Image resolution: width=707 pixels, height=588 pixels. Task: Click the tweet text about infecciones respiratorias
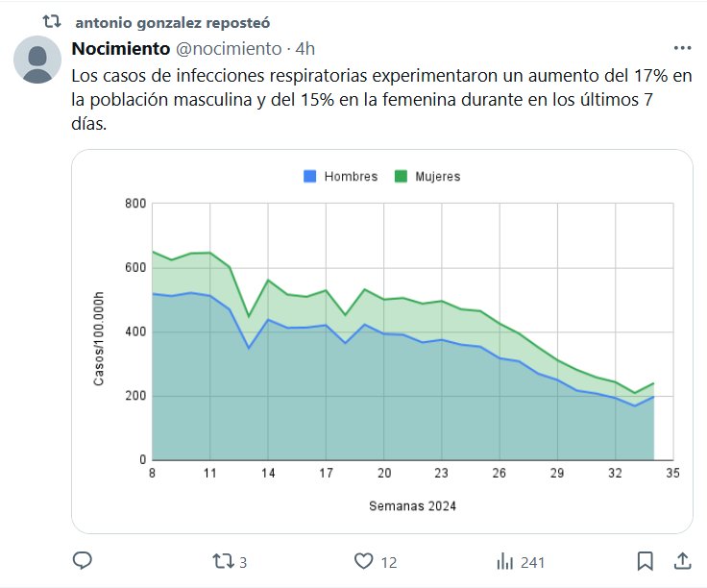coord(375,99)
